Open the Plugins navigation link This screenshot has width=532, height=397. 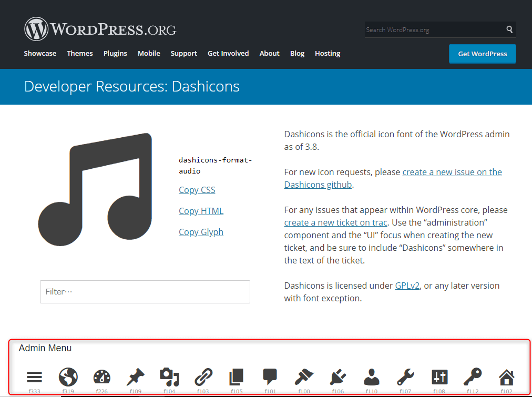pyautogui.click(x=115, y=54)
